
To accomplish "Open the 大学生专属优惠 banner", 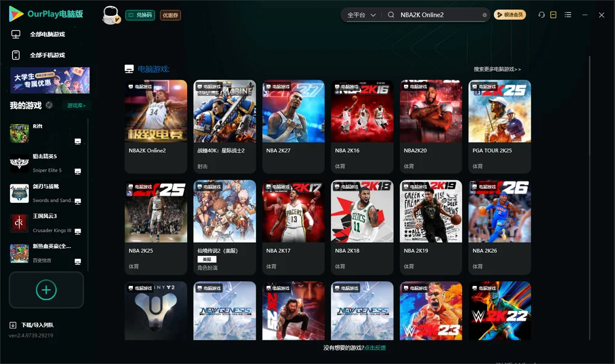I will [x=50, y=81].
